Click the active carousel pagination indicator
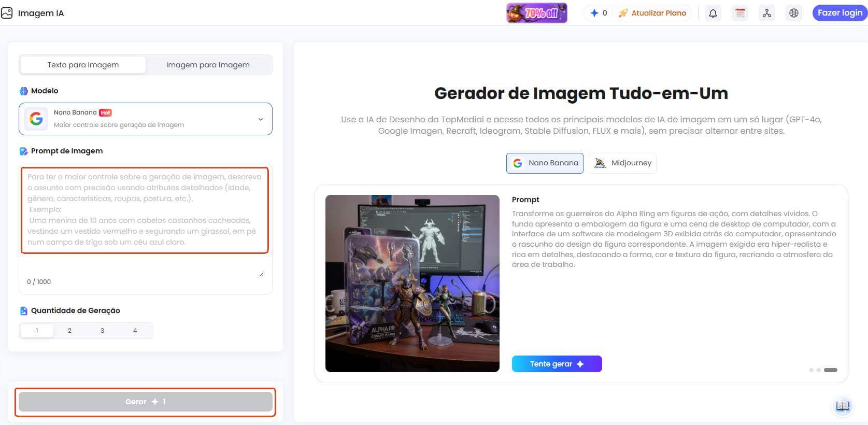This screenshot has height=425, width=868. [831, 370]
